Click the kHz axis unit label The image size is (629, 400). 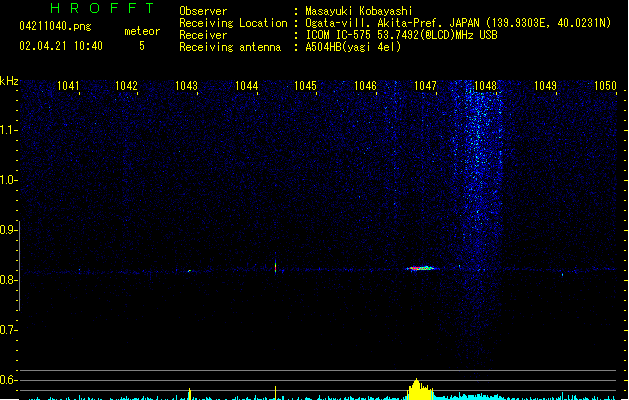(9, 81)
